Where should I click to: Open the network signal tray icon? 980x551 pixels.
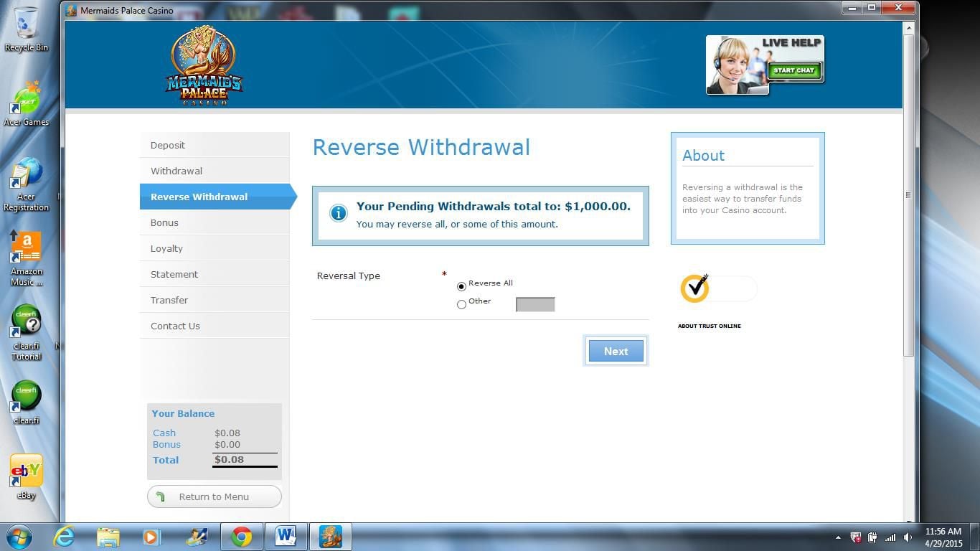point(890,537)
